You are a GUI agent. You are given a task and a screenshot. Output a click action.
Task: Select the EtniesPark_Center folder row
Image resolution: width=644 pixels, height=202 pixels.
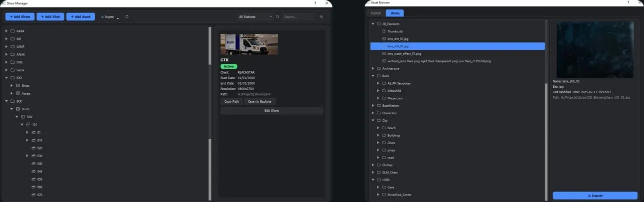click(457, 195)
